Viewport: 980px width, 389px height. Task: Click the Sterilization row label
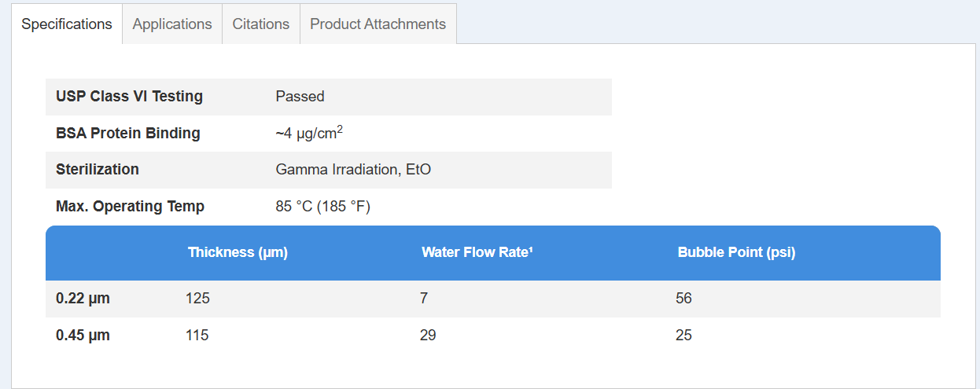[98, 170]
